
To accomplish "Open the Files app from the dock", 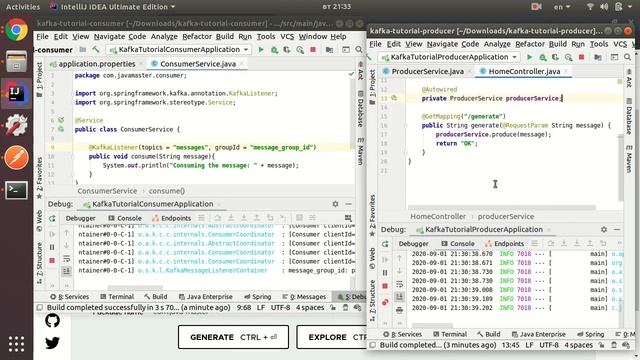I will (x=16, y=62).
